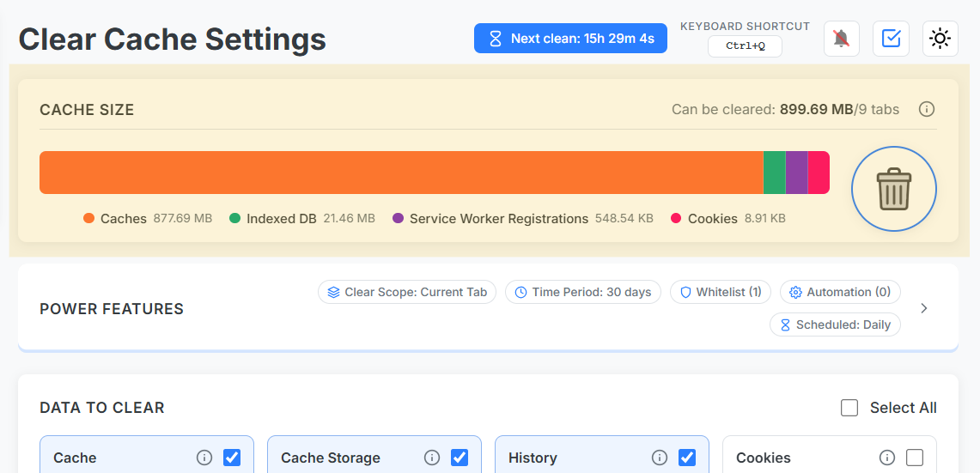Screen dimensions: 980x473
Task: Click the hourglass icon in Next clean
Action: (495, 39)
